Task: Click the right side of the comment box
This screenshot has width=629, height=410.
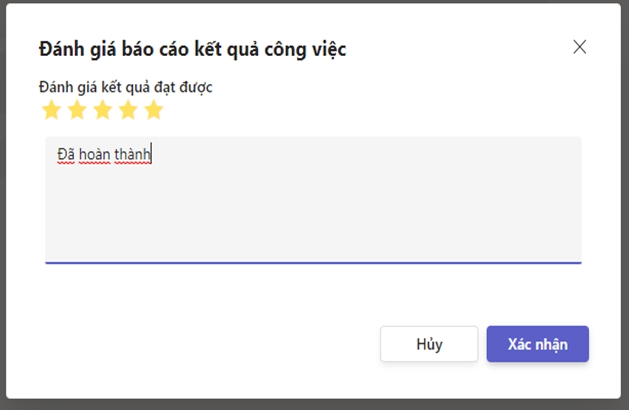Action: (550, 200)
